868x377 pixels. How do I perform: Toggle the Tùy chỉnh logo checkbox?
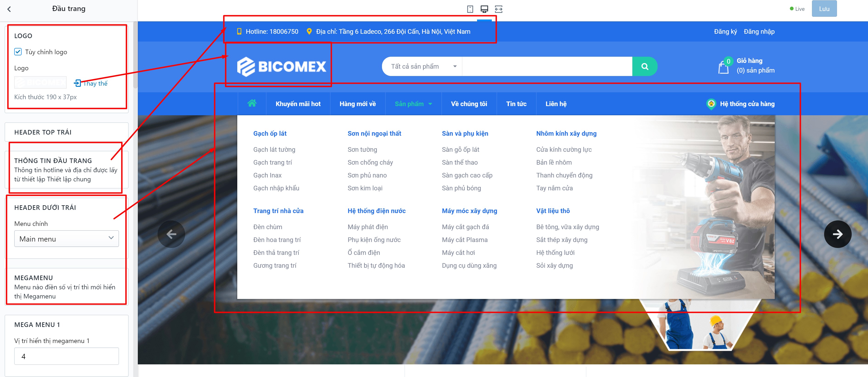(x=18, y=52)
